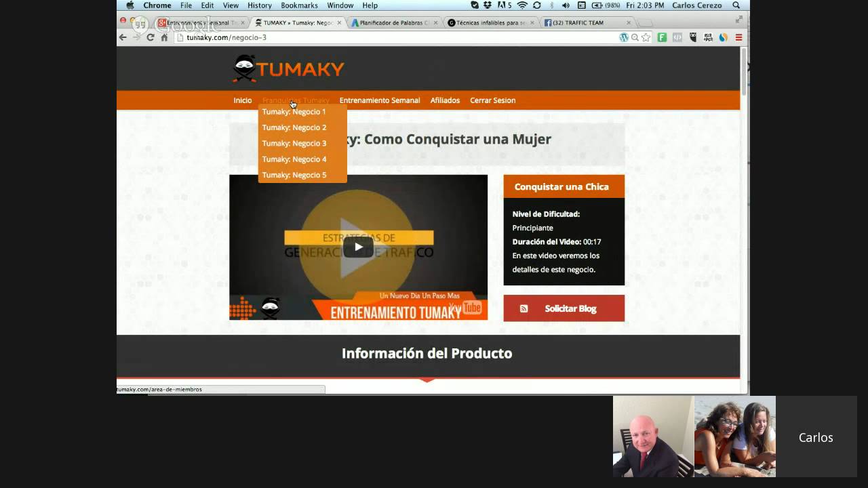Screen dimensions: 868x488
Task: Open the Franquicias Tumaky dropdown menu
Action: 296,100
